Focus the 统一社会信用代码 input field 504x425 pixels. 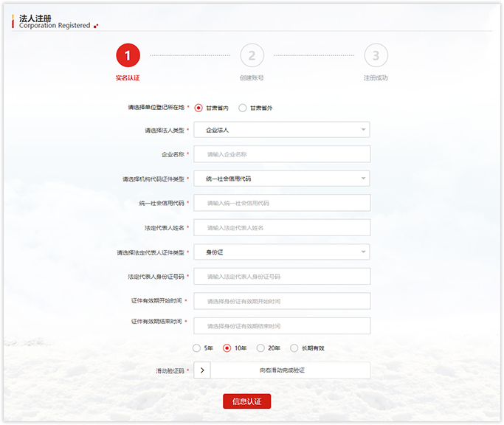(282, 203)
